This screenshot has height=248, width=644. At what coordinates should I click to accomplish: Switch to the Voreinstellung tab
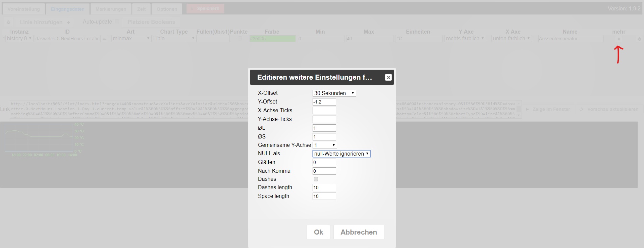tap(23, 9)
